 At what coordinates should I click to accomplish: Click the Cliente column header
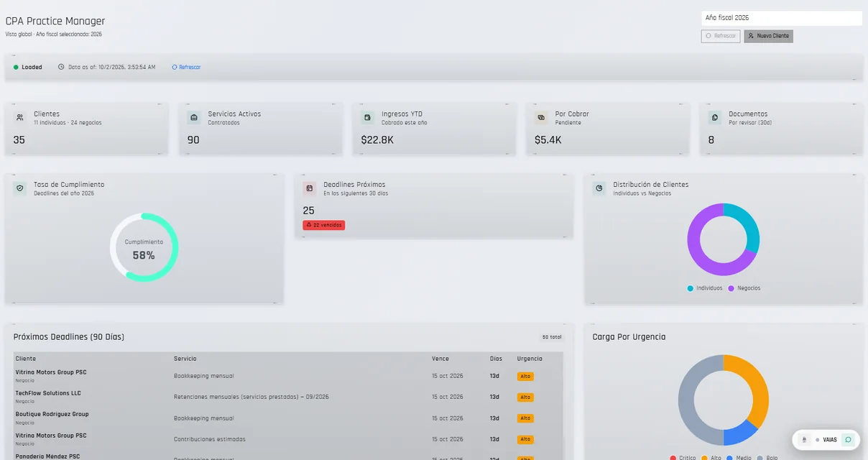point(26,359)
